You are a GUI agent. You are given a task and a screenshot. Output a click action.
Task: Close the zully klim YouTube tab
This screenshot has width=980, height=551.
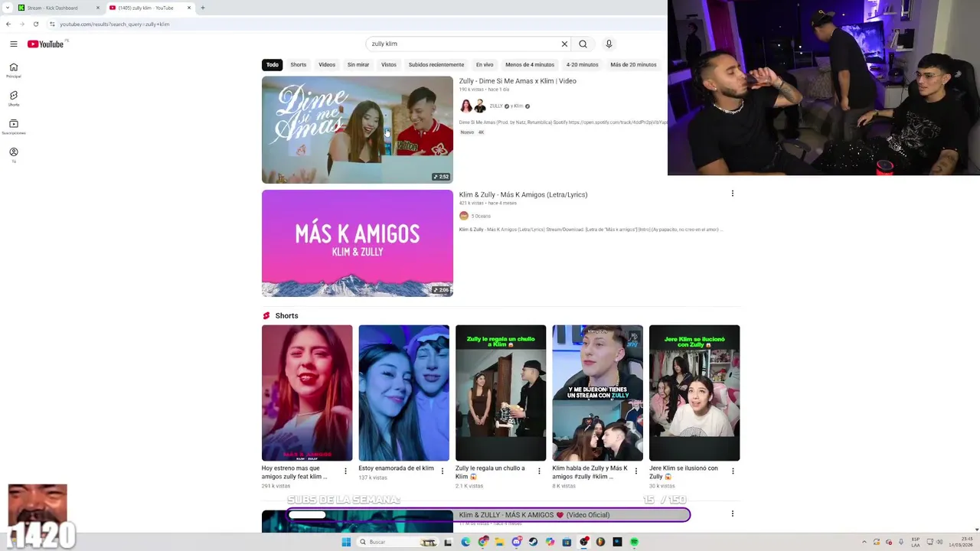[189, 8]
